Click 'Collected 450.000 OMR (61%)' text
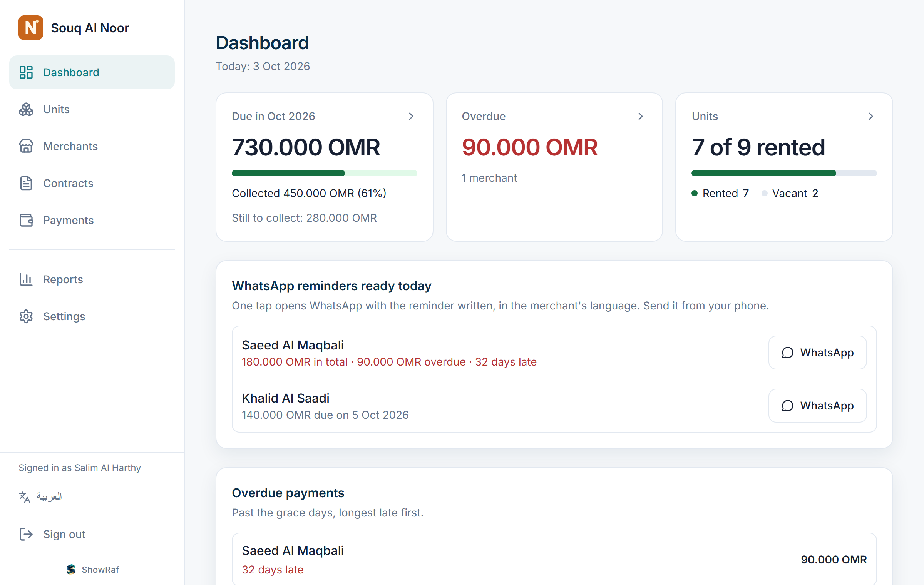The image size is (924, 585). (x=309, y=193)
